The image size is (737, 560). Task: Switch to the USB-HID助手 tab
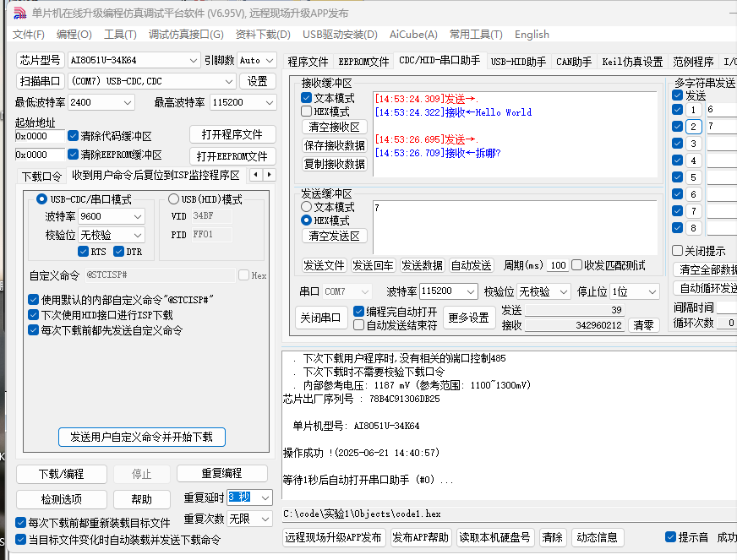(x=518, y=62)
